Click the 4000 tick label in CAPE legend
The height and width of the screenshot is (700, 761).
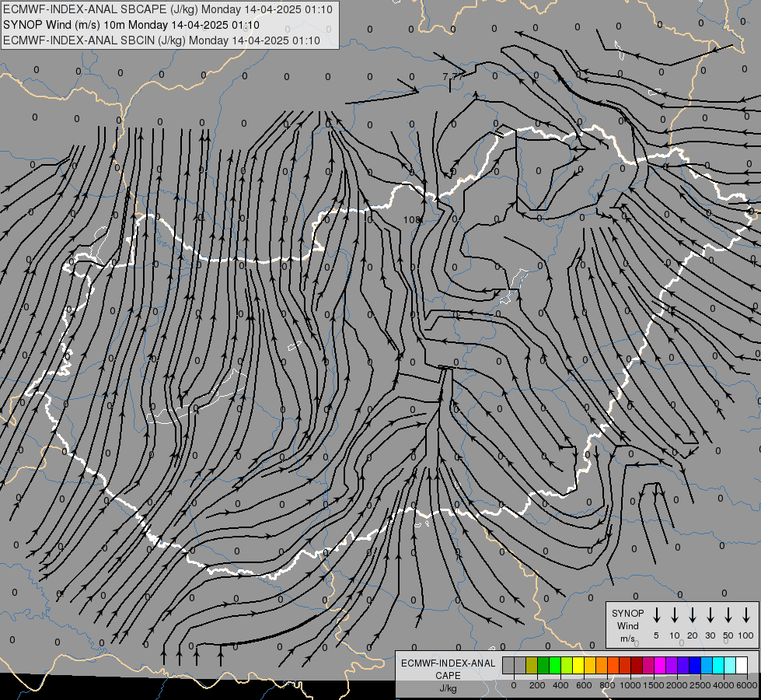pyautogui.click(x=723, y=685)
